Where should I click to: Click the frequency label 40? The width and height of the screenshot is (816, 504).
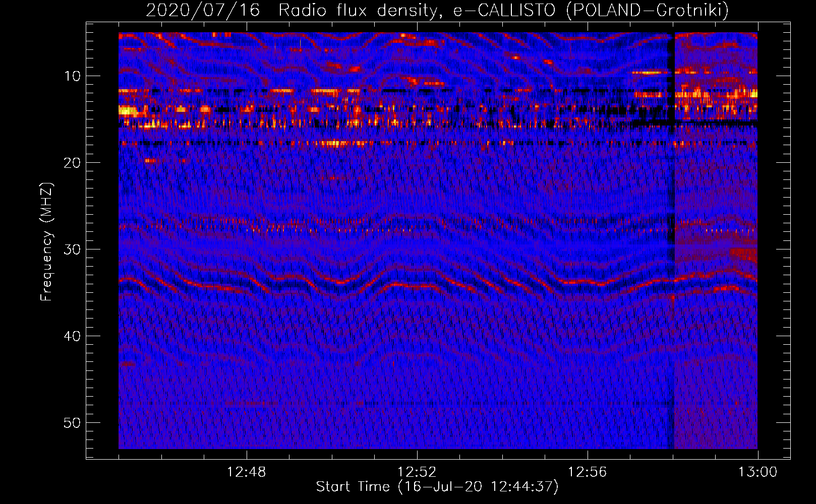coord(72,336)
